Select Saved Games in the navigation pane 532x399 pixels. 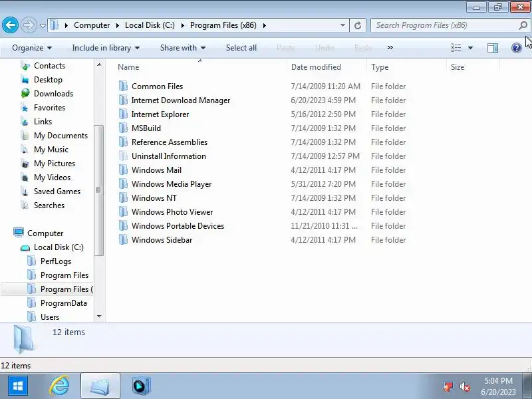tap(57, 192)
